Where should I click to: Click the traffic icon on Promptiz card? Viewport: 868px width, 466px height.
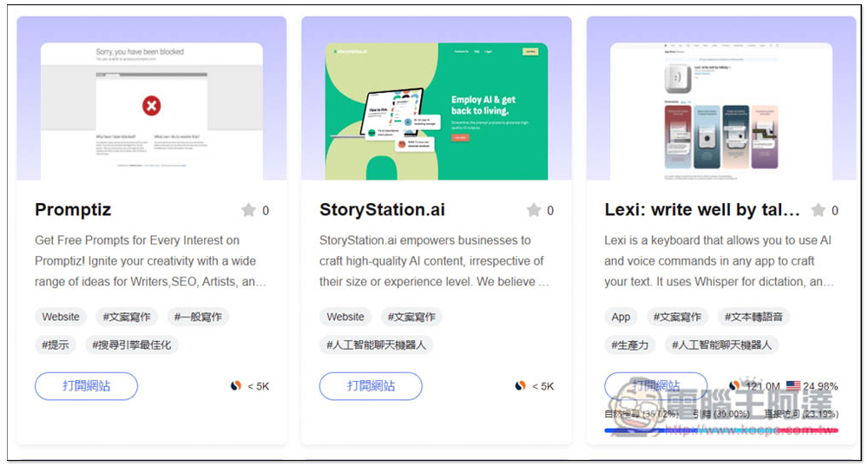coord(235,386)
